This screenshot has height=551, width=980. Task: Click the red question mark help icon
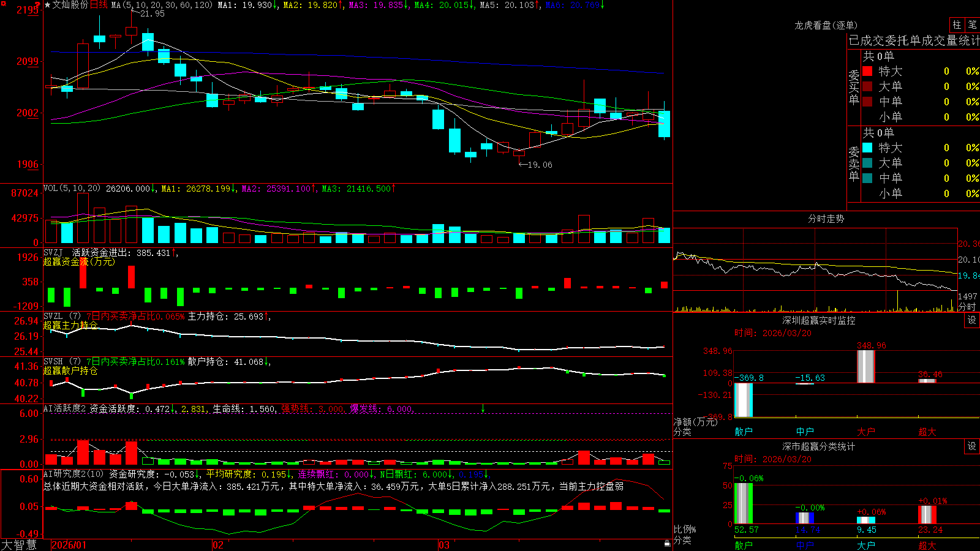[x=37, y=5]
